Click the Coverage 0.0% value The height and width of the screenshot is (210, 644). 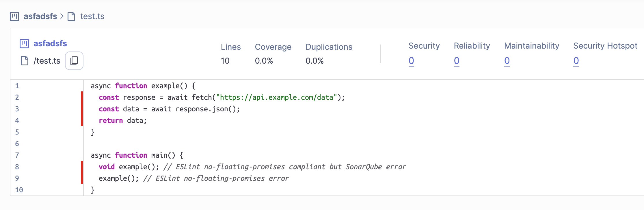tap(264, 61)
